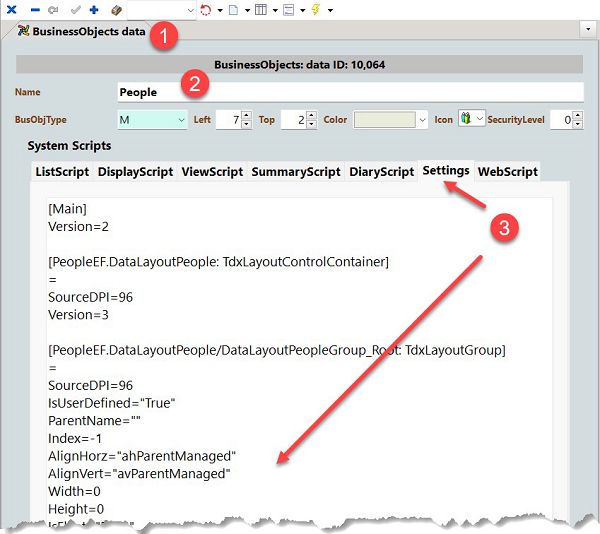Click the Width=0 line
Screen dimensions: 600x534
click(75, 491)
